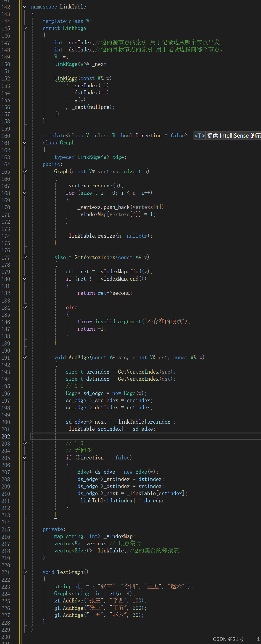Collapse the Graph constructor fold at line 165

point(25,172)
